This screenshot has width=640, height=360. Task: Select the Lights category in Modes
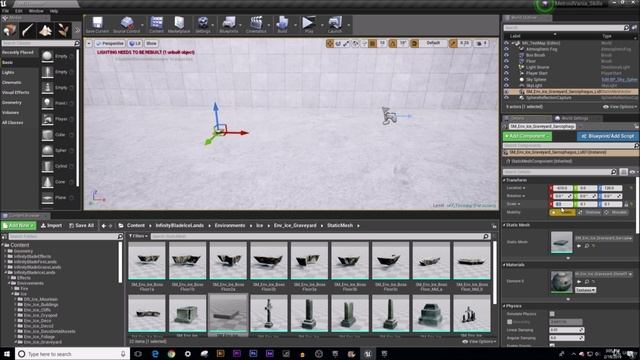[8, 73]
